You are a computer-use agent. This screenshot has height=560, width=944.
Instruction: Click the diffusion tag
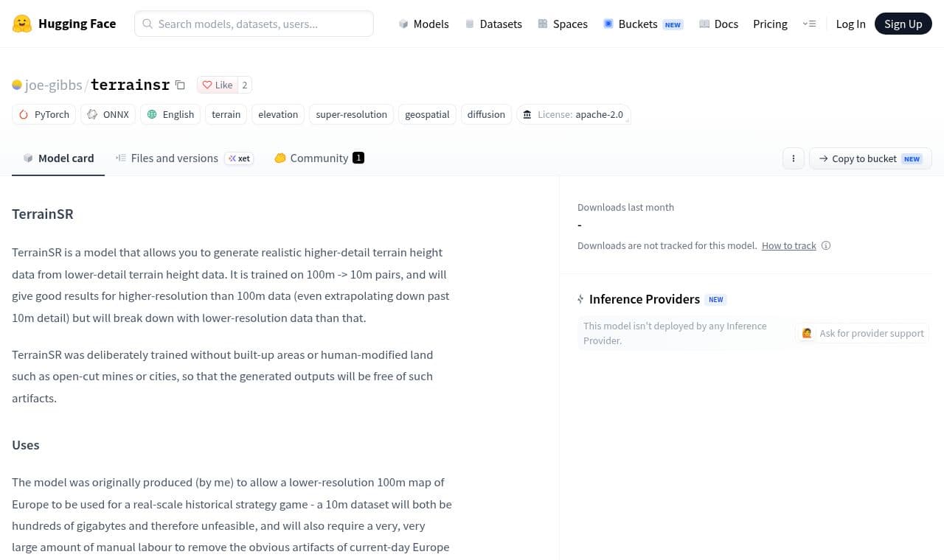486,114
